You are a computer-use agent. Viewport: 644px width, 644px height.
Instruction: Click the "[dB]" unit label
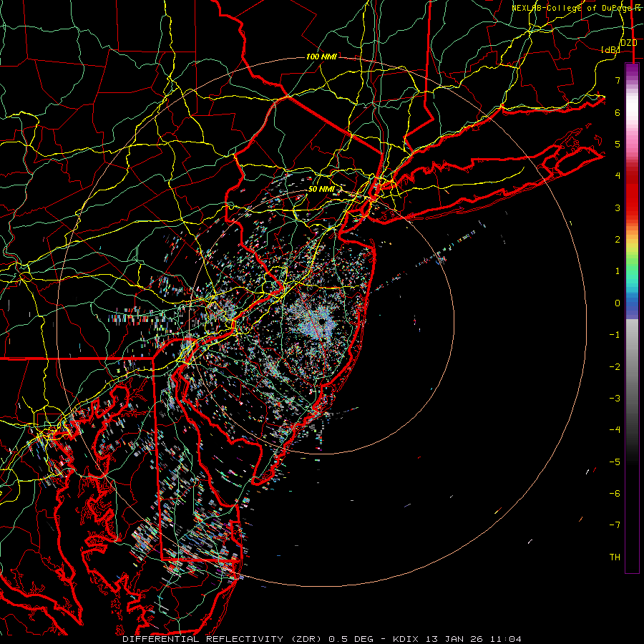pos(610,49)
